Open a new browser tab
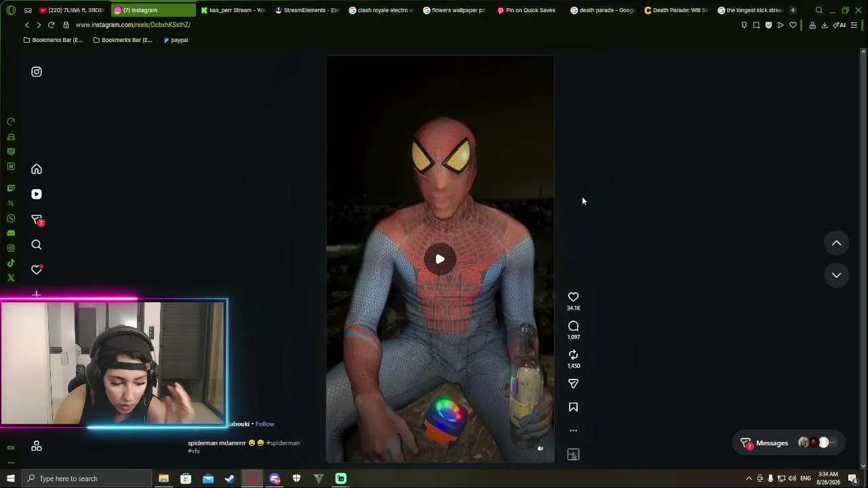Image resolution: width=868 pixels, height=488 pixels. point(793,10)
